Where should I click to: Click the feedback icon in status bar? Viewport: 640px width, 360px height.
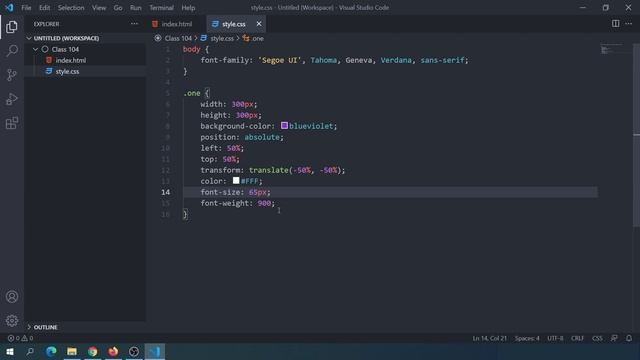click(x=614, y=338)
